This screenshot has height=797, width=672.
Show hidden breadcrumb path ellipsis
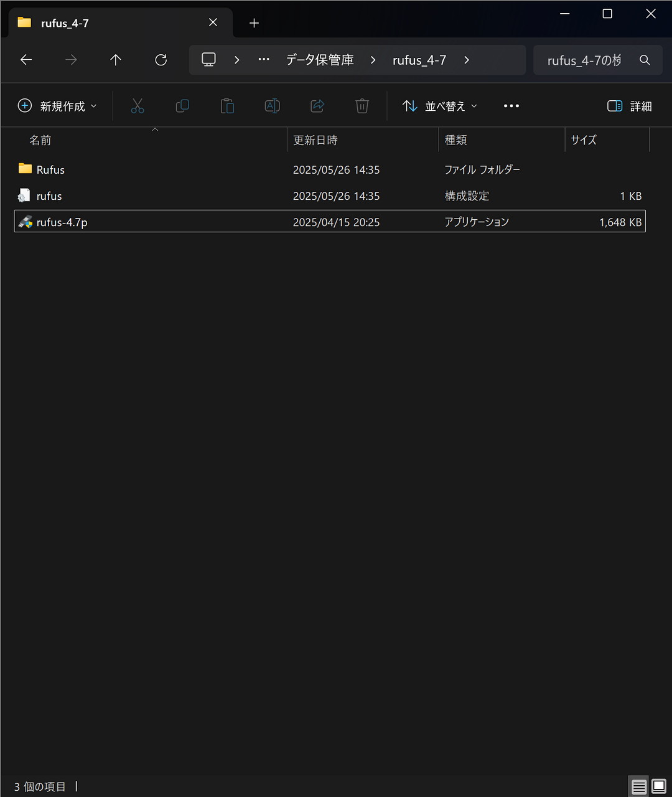point(264,60)
